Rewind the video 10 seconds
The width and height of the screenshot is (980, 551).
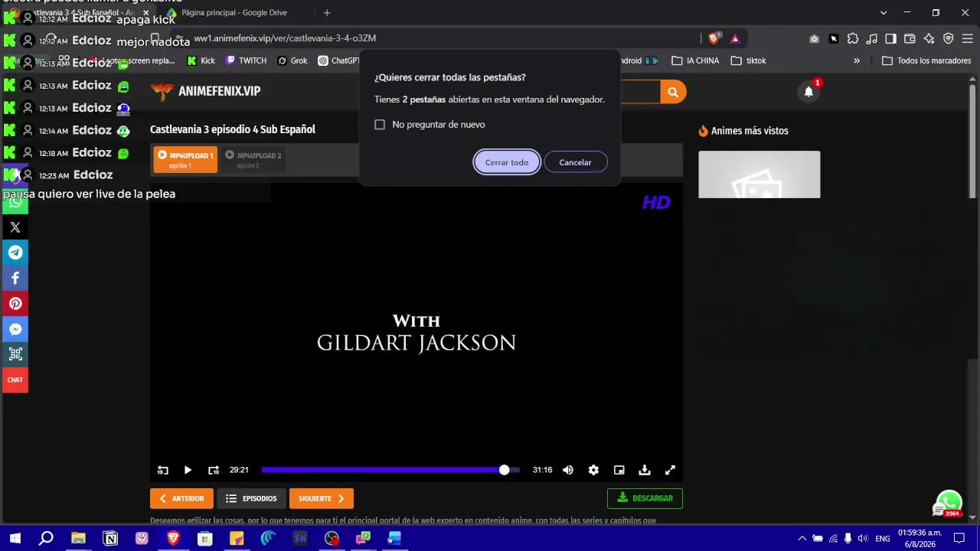pyautogui.click(x=162, y=470)
